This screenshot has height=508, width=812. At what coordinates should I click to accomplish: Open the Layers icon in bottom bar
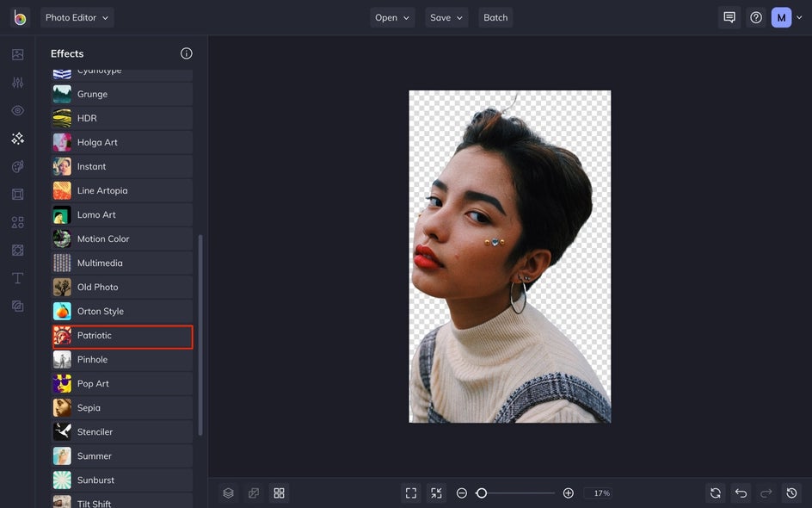point(229,493)
